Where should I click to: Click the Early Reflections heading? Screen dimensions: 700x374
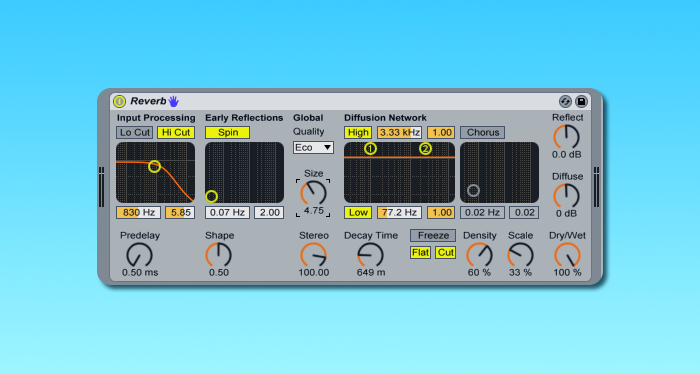pyautogui.click(x=244, y=118)
